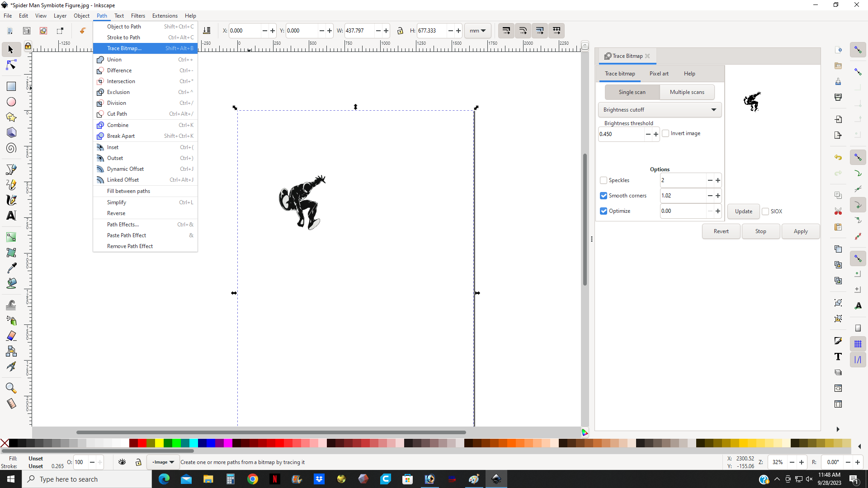Expand the Image layer indicator dropdown
The image size is (868, 488).
(x=163, y=462)
